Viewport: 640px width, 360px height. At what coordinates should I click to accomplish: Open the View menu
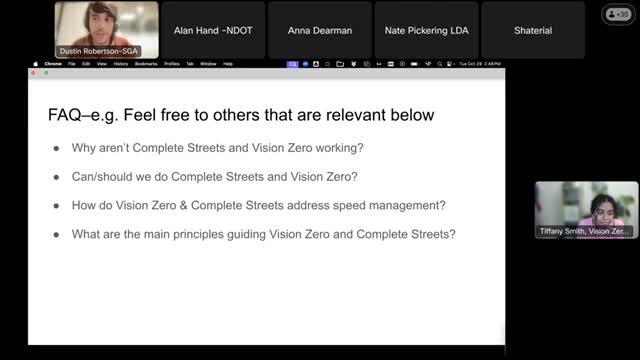[102, 64]
